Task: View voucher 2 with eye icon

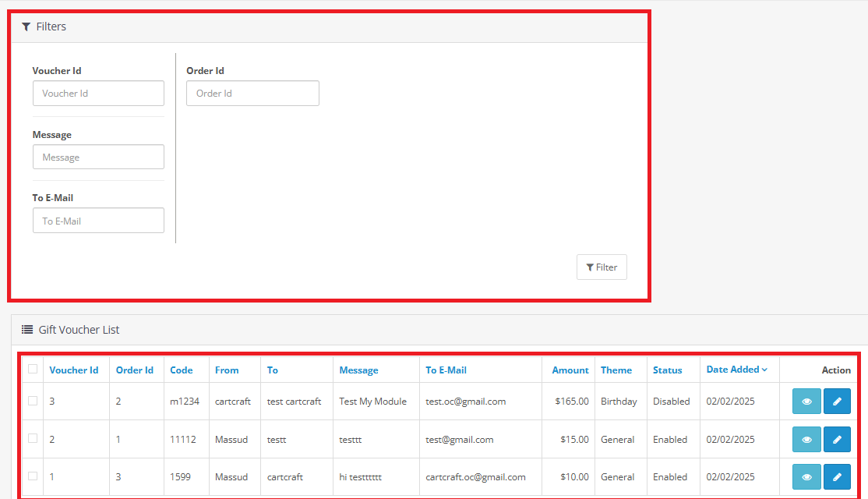Action: [806, 440]
